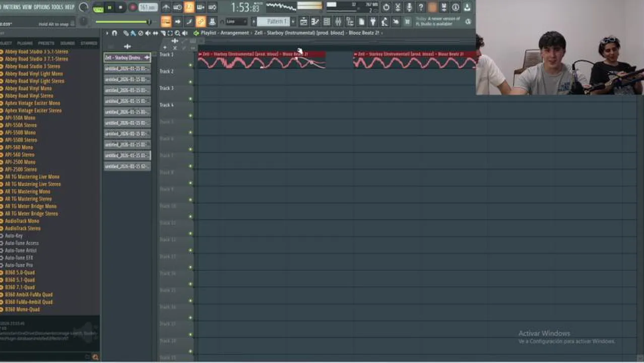Screen dimensions: 644x363
Task: Toggle the loop recording icon
Action: click(212, 7)
